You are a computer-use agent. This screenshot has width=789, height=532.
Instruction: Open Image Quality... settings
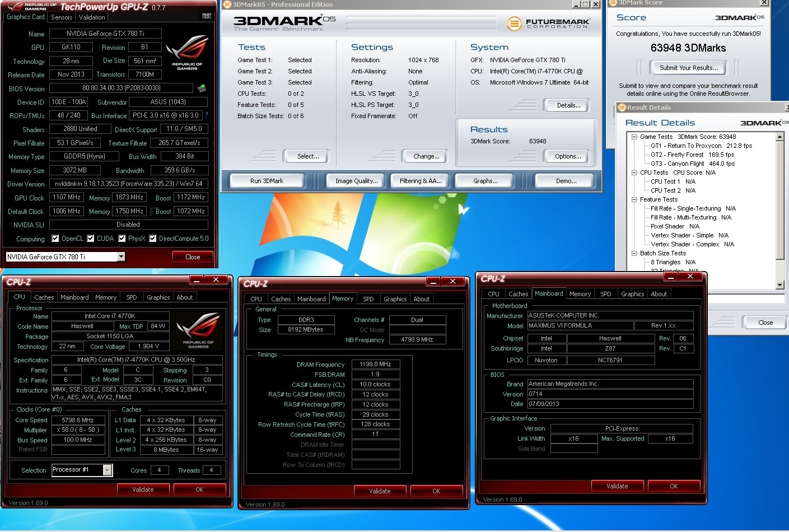pyautogui.click(x=356, y=181)
